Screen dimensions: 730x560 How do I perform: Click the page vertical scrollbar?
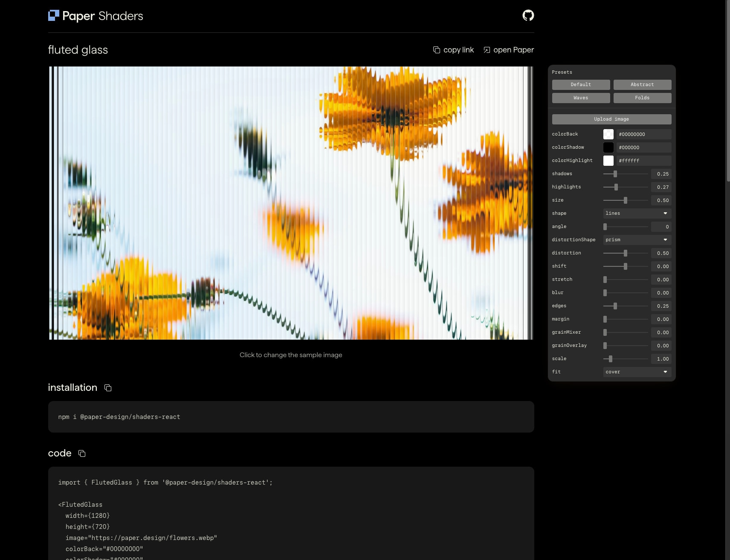pyautogui.click(x=728, y=91)
